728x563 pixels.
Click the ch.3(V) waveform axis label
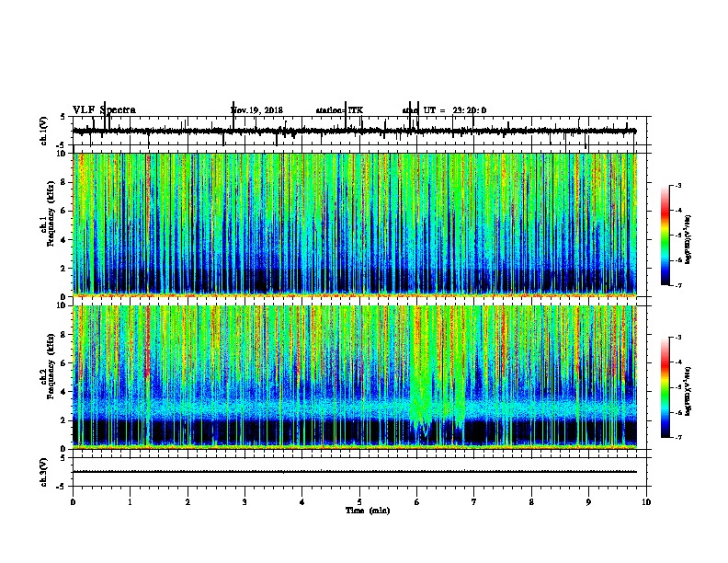coord(43,472)
